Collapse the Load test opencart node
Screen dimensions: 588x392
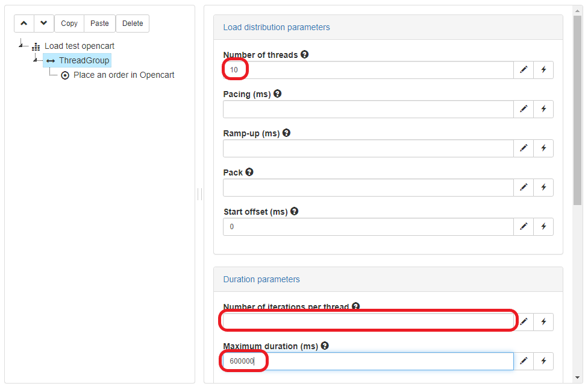coord(20,46)
